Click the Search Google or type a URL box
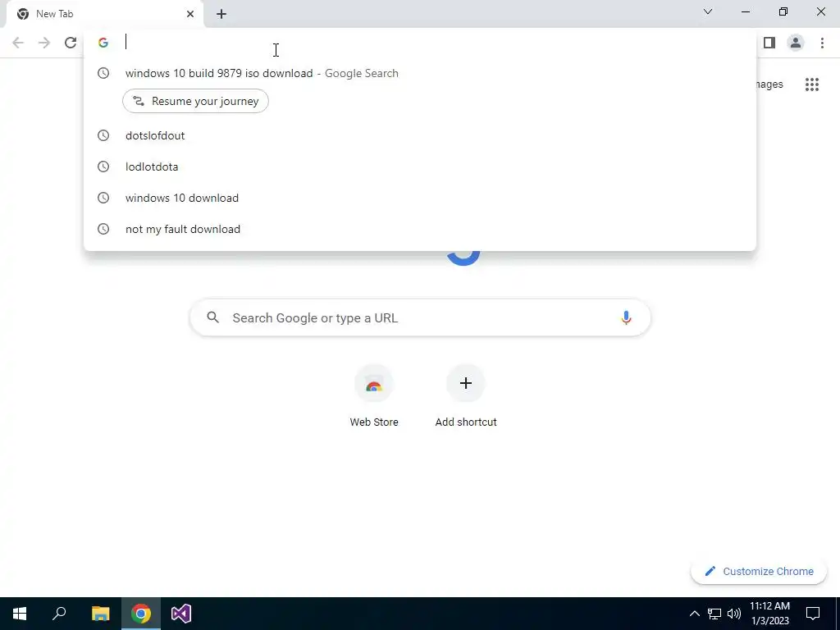The image size is (840, 630). pos(421,317)
